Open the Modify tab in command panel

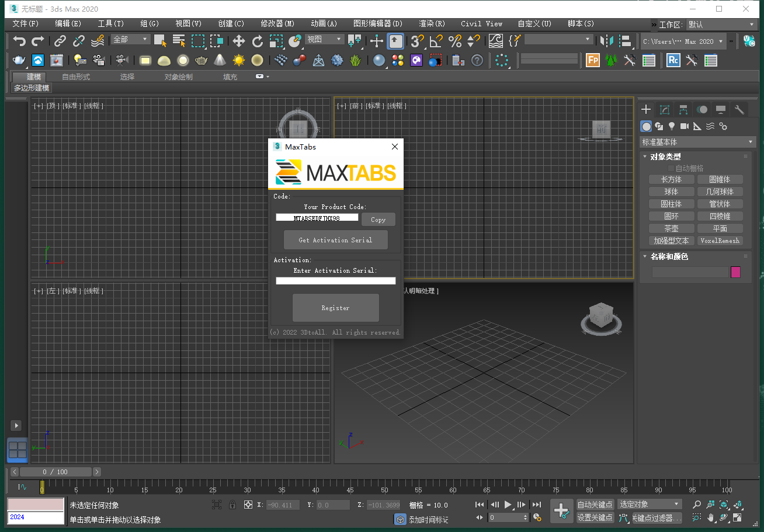665,109
